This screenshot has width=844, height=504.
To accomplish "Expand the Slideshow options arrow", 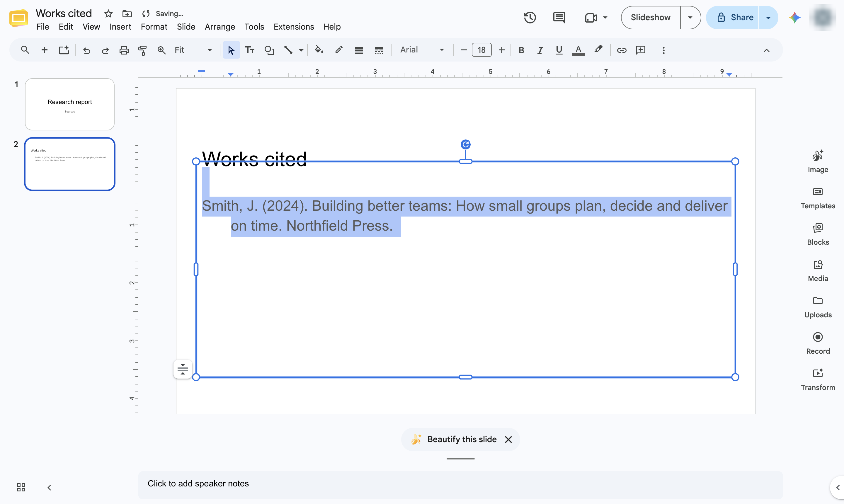I will pyautogui.click(x=690, y=17).
